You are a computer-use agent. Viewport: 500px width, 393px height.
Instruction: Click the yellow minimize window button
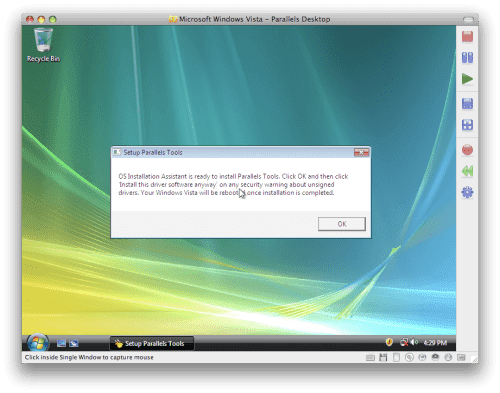pos(41,19)
